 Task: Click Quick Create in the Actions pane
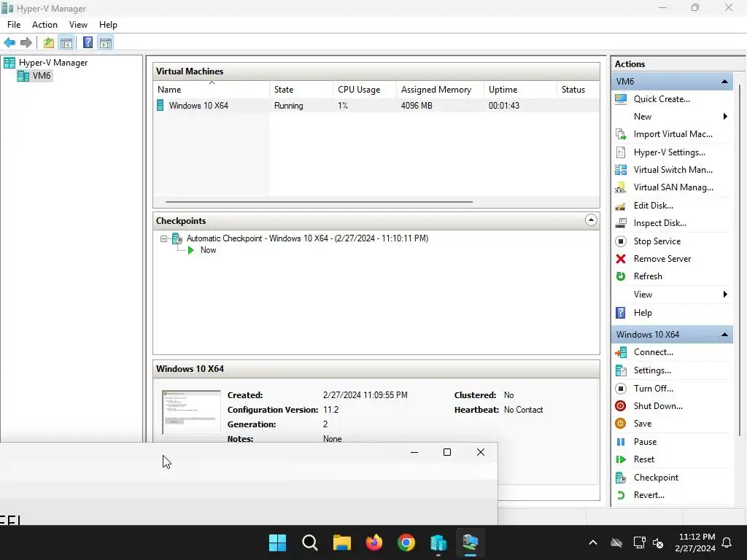coord(662,99)
